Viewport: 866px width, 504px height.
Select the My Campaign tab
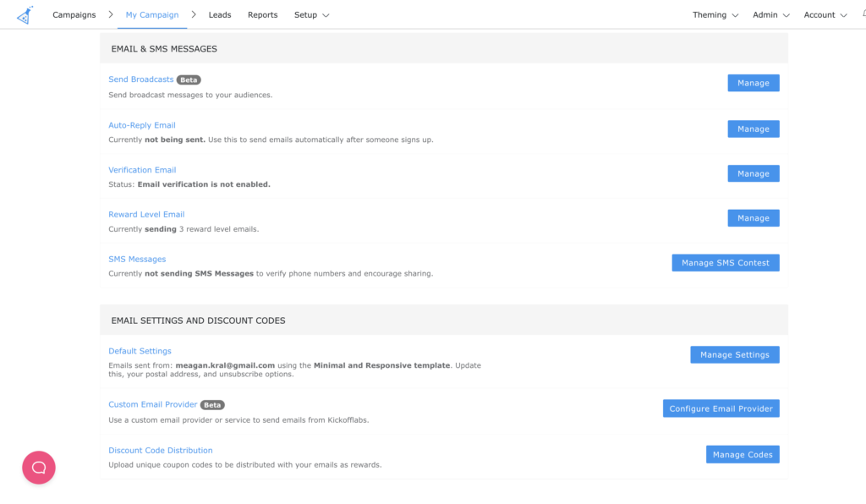coord(152,15)
